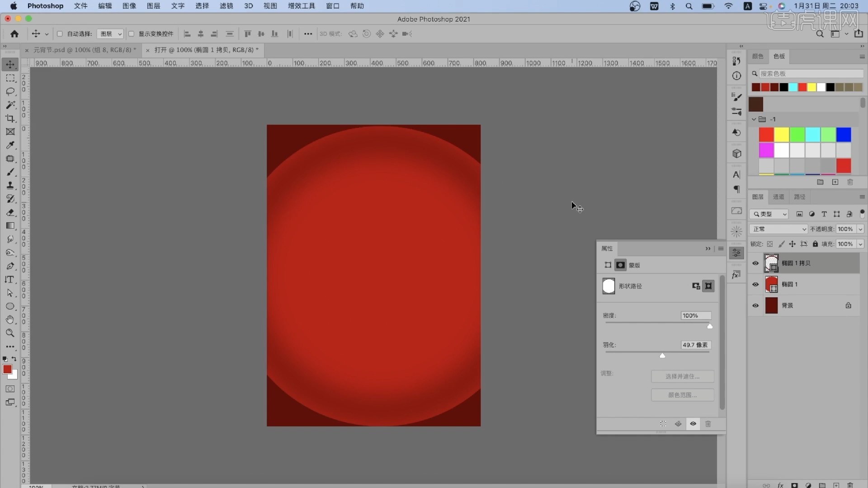Open the opacity dropdown arrow
The width and height of the screenshot is (868, 488).
tap(860, 229)
